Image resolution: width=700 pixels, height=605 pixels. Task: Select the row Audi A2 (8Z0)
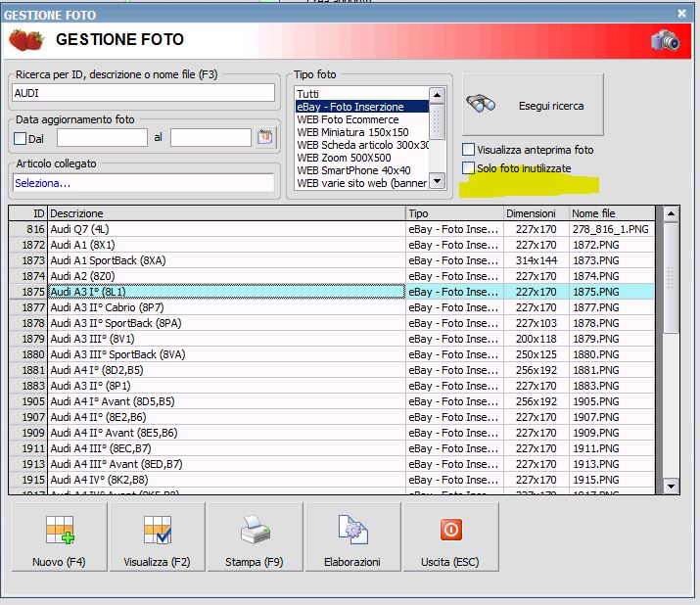(332, 276)
